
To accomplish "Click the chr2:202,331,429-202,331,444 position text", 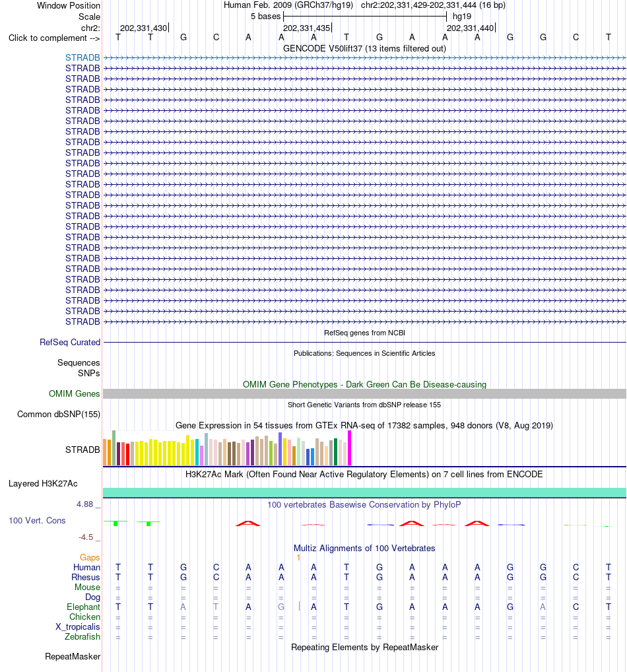I will tap(418, 5).
